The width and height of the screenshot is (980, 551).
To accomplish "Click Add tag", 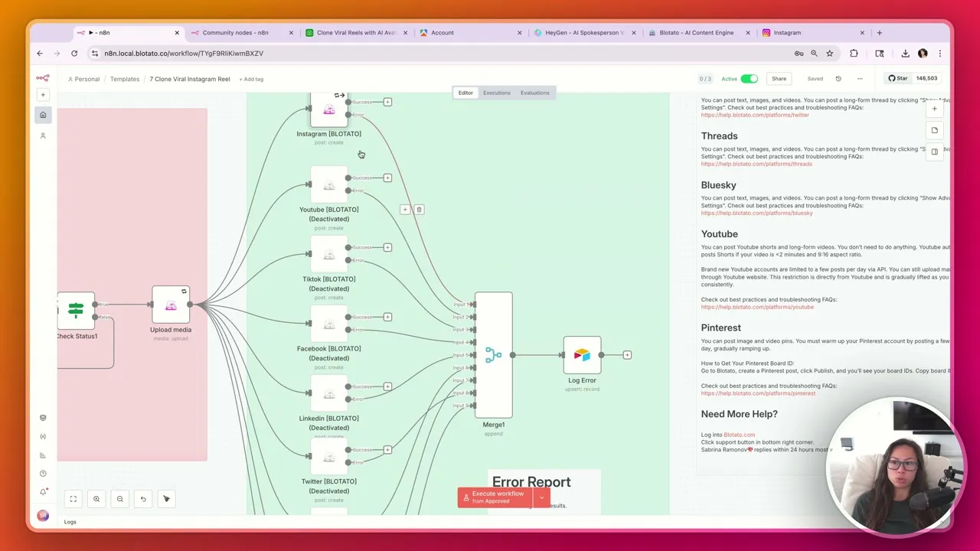I will tap(251, 79).
